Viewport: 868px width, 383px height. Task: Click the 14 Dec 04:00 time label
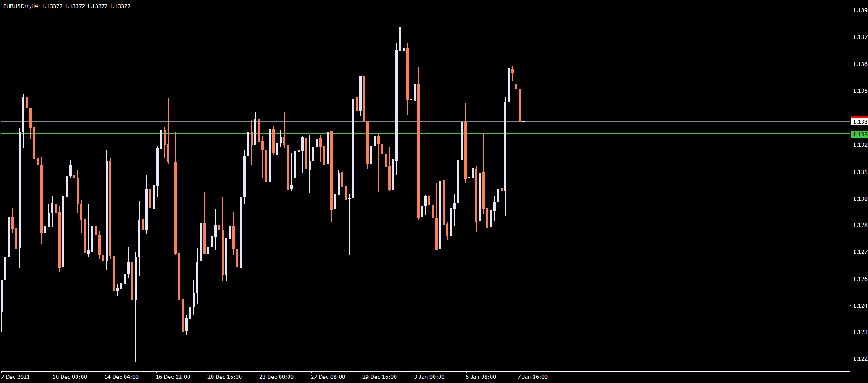(x=121, y=377)
